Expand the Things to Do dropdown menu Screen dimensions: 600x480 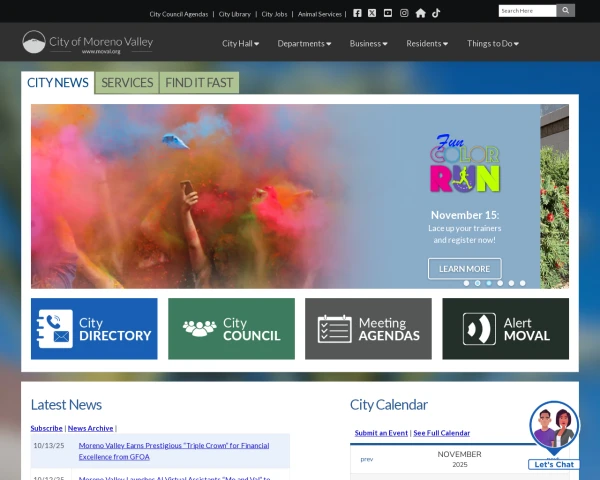(x=493, y=44)
